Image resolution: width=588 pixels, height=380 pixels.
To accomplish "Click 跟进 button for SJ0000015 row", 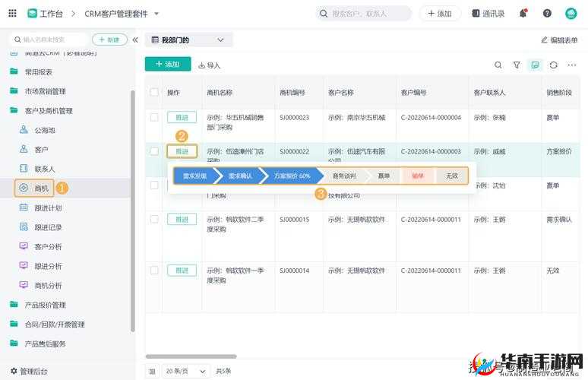I will point(182,219).
